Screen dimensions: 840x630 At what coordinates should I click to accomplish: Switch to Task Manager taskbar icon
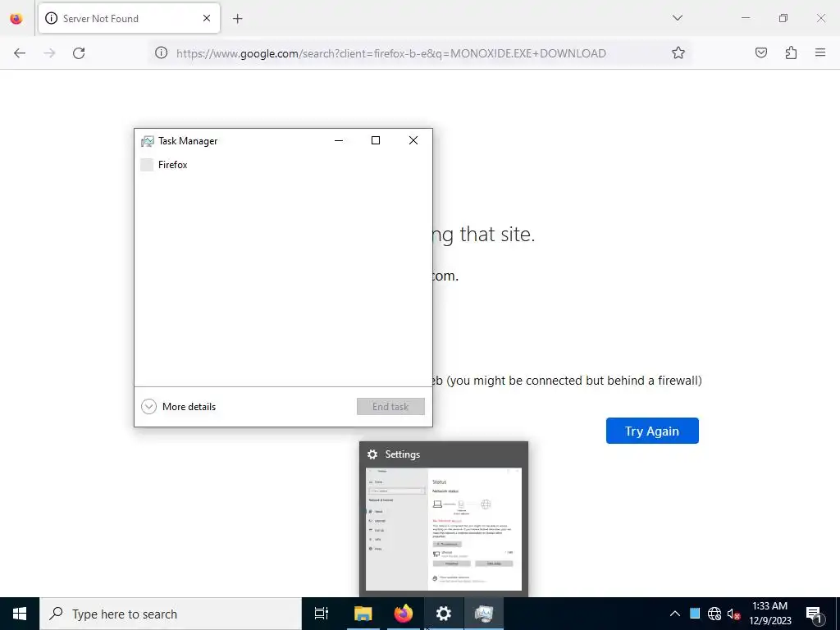pos(484,614)
